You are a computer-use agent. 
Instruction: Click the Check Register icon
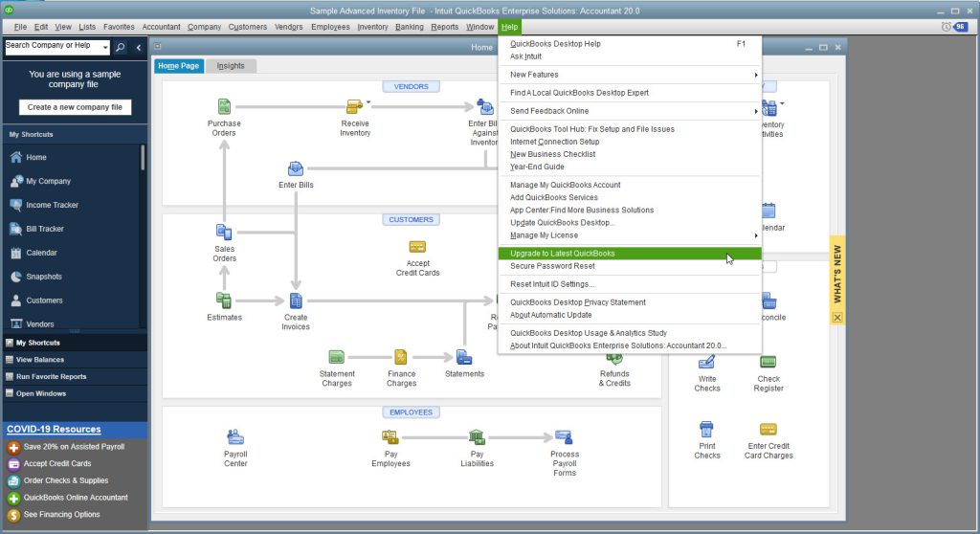coord(768,362)
